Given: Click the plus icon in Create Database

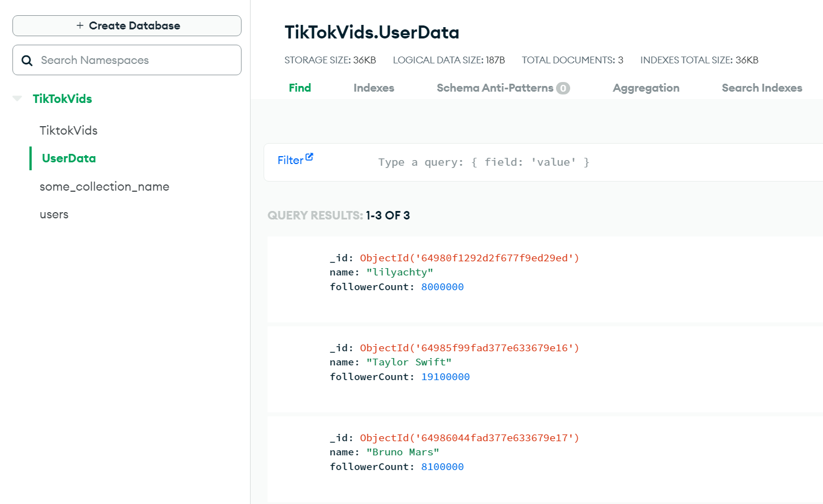Looking at the screenshot, I should (80, 25).
